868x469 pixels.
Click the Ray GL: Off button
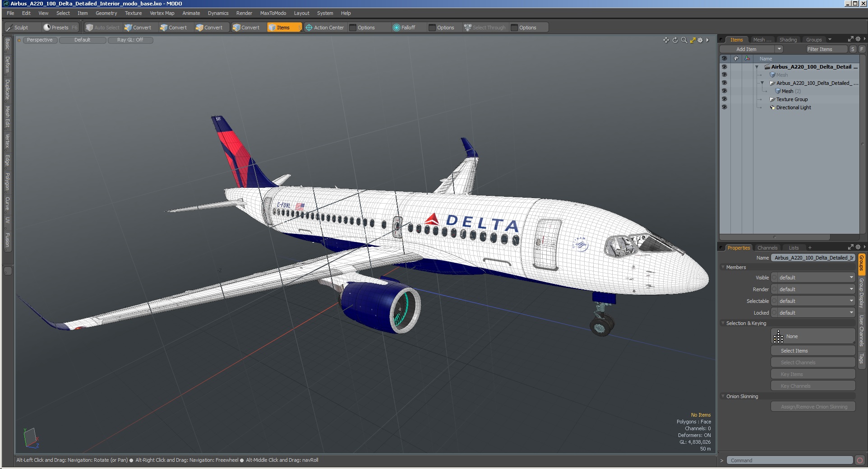pos(130,40)
